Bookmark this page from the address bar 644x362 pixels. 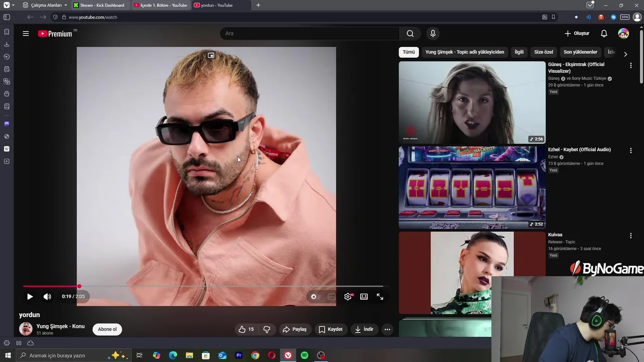tap(553, 17)
